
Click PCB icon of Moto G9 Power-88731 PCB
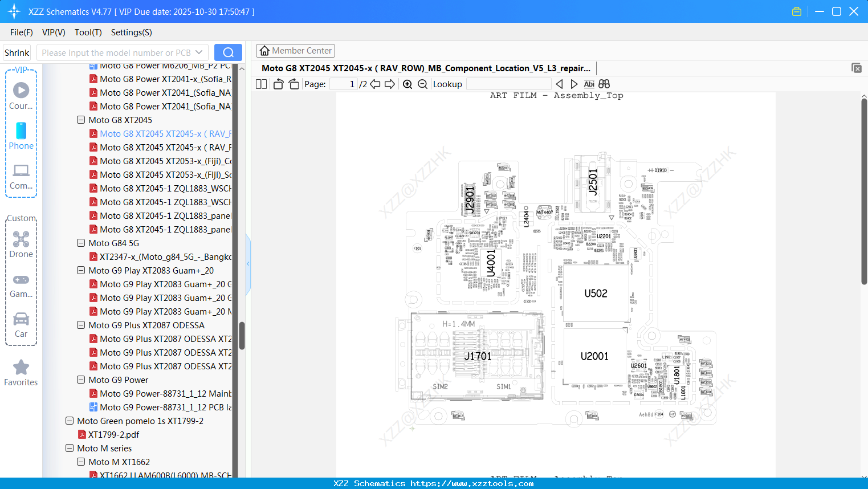(93, 407)
